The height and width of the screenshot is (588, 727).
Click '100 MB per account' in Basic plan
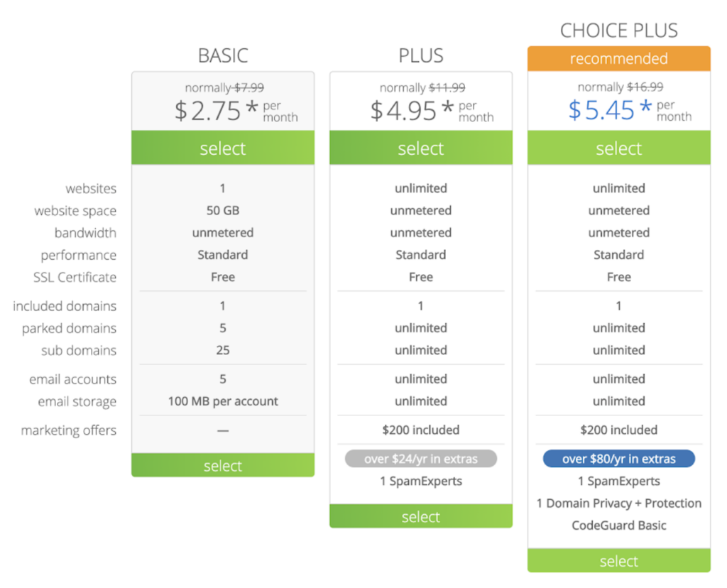point(222,401)
